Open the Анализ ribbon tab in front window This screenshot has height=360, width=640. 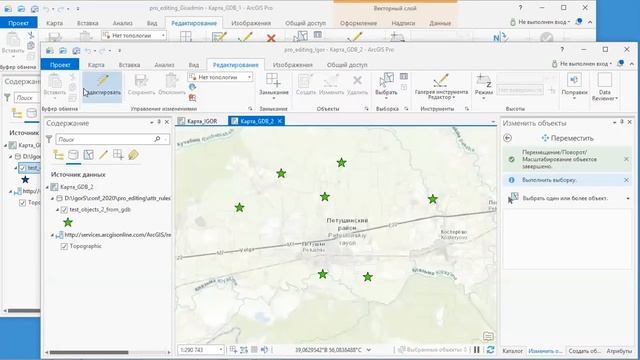click(164, 64)
